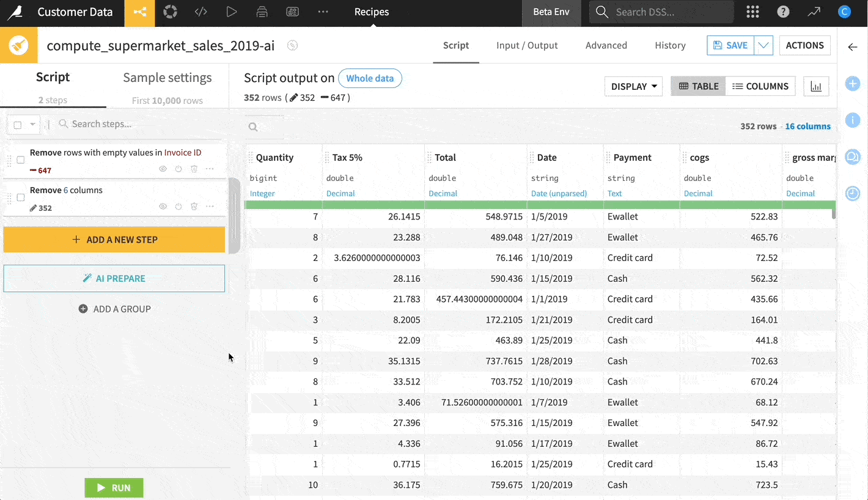The image size is (868, 500).
Task: Open the help question mark icon
Action: (783, 11)
